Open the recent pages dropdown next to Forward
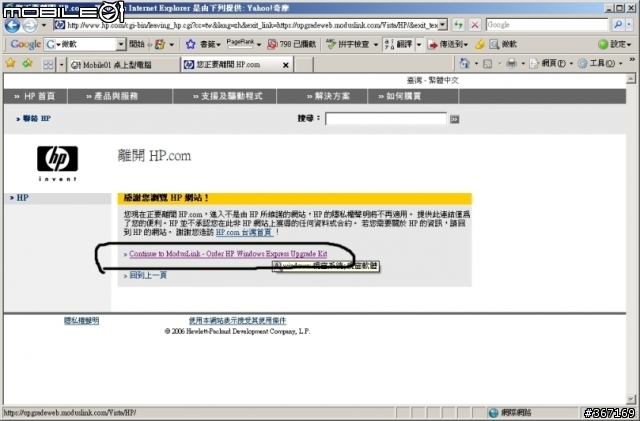The height and width of the screenshot is (421, 640). click(44, 25)
